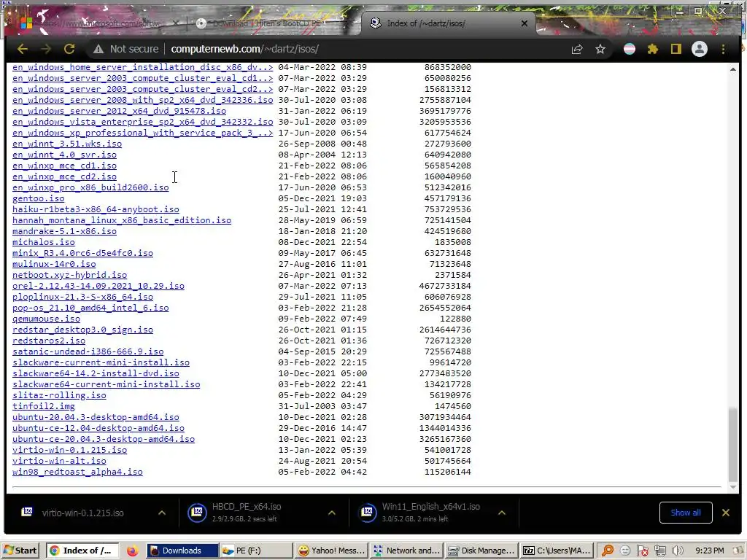Viewport: 747px width, 560px height.
Task: Click mandrake-5.1-x86.iso link
Action: pos(64,231)
